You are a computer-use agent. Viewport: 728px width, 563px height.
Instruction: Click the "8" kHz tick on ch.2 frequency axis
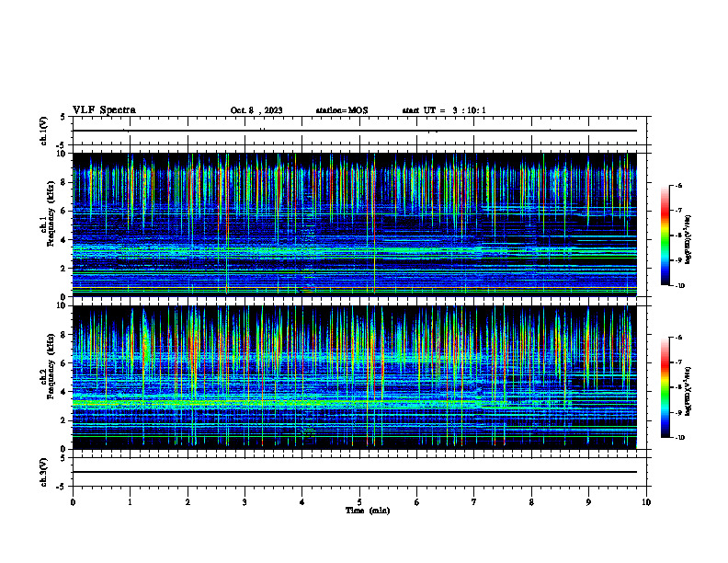pyautogui.click(x=63, y=335)
